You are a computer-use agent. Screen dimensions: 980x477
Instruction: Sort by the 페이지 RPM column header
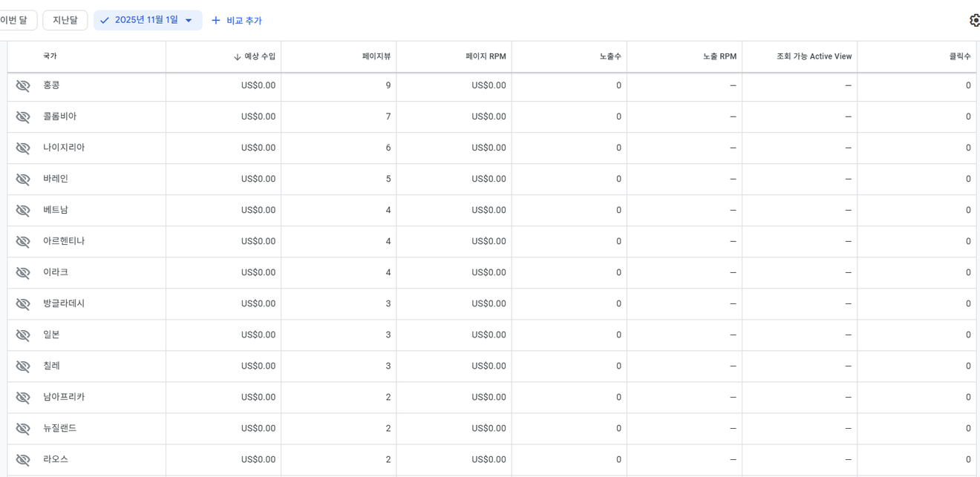pos(486,56)
